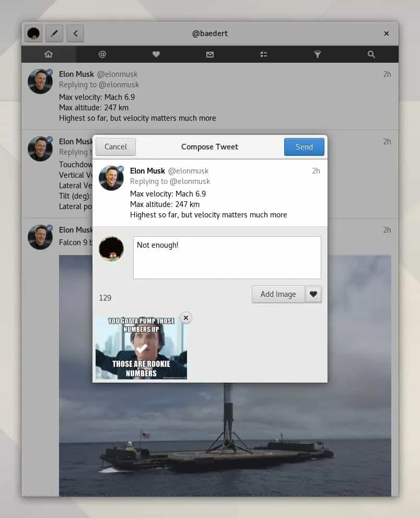Viewport: 420px width, 518px height.
Task: Toggle favorite on the tweet being replied to
Action: tap(313, 294)
